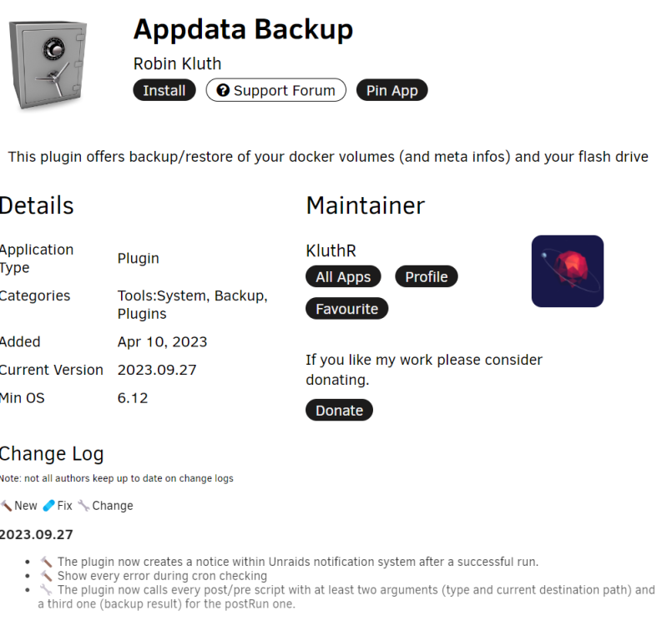Click hammer icon on cron checking changelog entry
The image size is (672, 626).
[46, 576]
